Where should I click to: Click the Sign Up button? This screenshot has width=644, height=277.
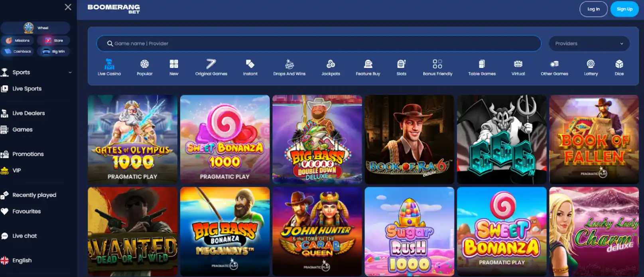[624, 9]
